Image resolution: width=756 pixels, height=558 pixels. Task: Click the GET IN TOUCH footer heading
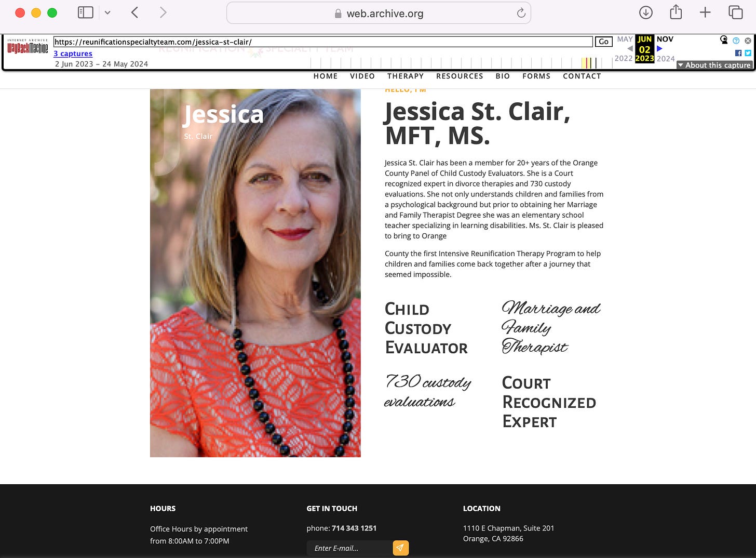[x=332, y=509]
